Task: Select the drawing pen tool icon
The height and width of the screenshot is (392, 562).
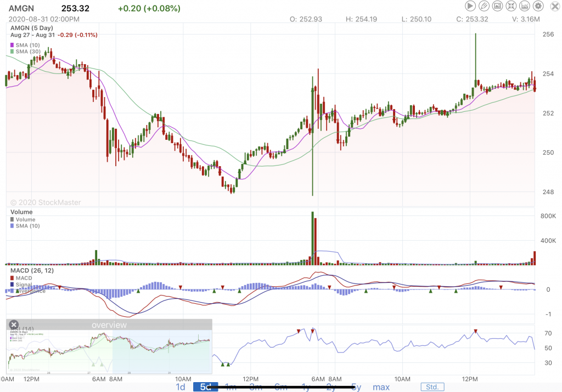Action: [x=484, y=6]
